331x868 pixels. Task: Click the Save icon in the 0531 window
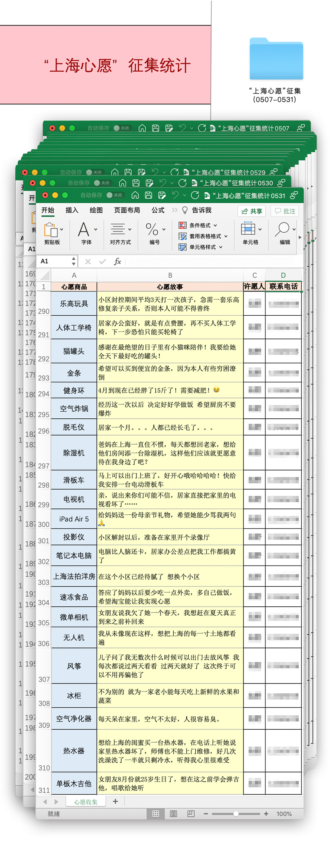(149, 195)
